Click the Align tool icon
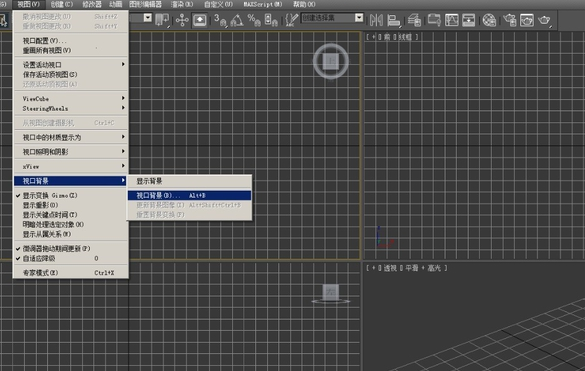The height and width of the screenshot is (371, 585). 394,20
